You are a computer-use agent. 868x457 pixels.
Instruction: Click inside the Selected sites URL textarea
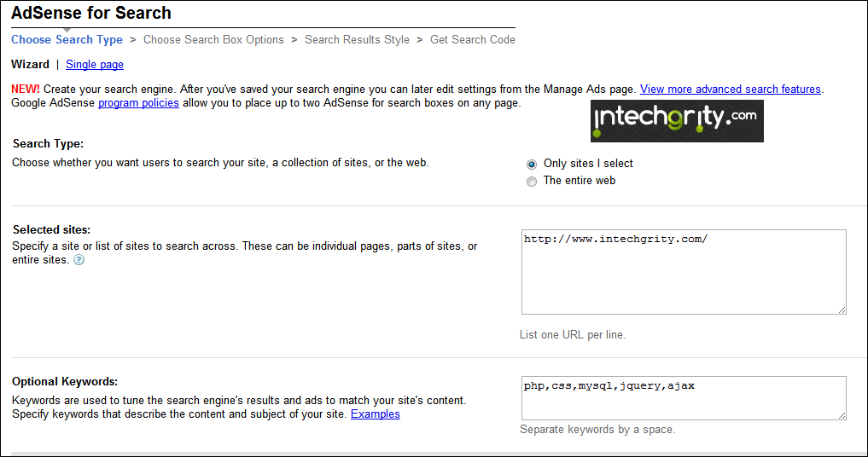click(x=684, y=272)
